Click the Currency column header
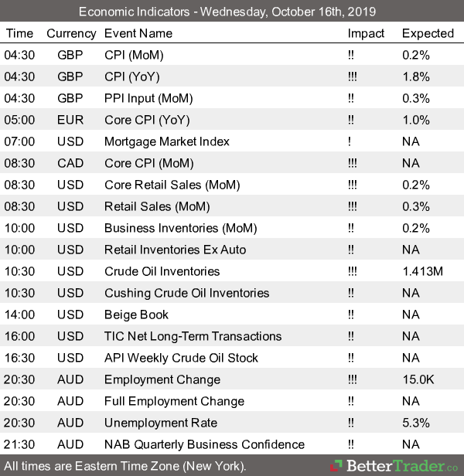 coord(71,33)
